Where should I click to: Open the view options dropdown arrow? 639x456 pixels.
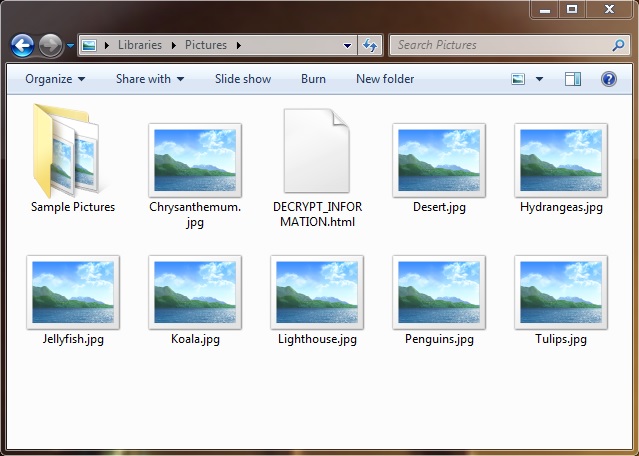(x=539, y=79)
